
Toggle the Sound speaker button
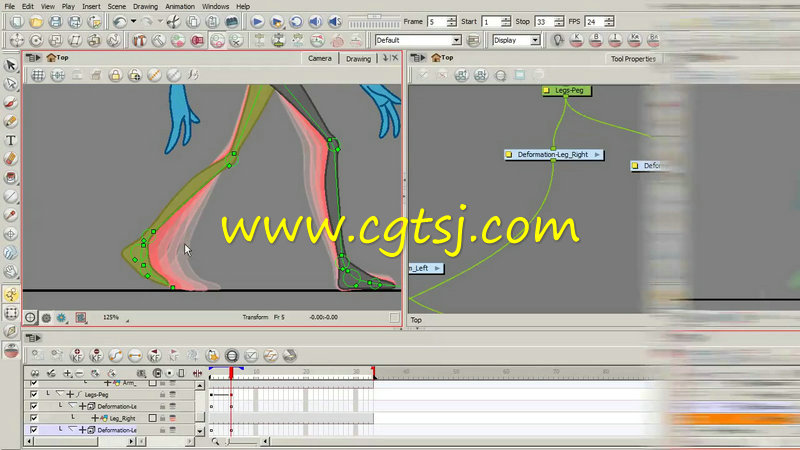point(315,21)
